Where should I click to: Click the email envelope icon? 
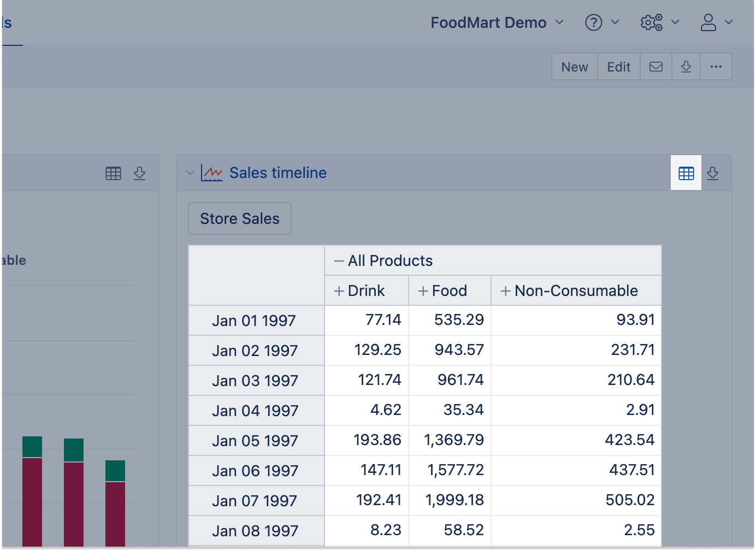pos(655,67)
